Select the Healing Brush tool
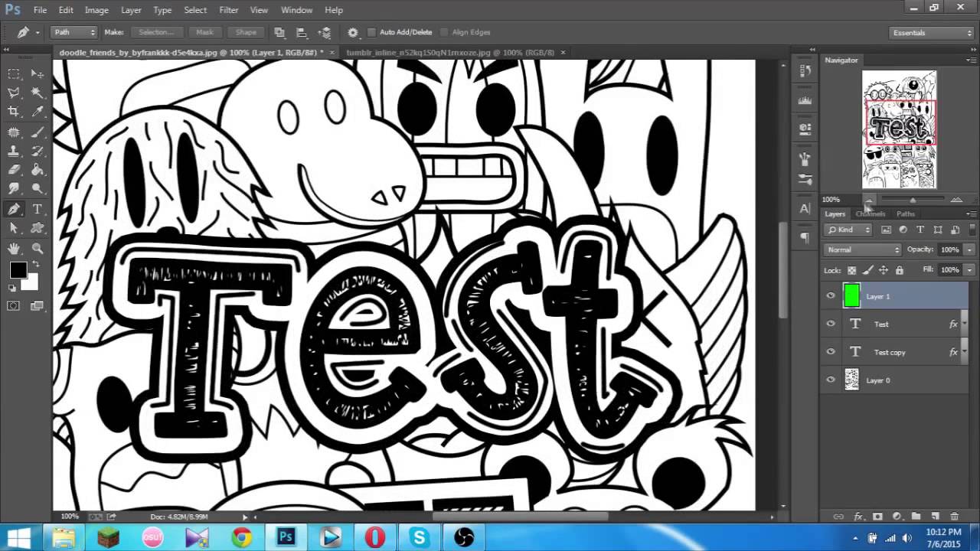 click(14, 132)
